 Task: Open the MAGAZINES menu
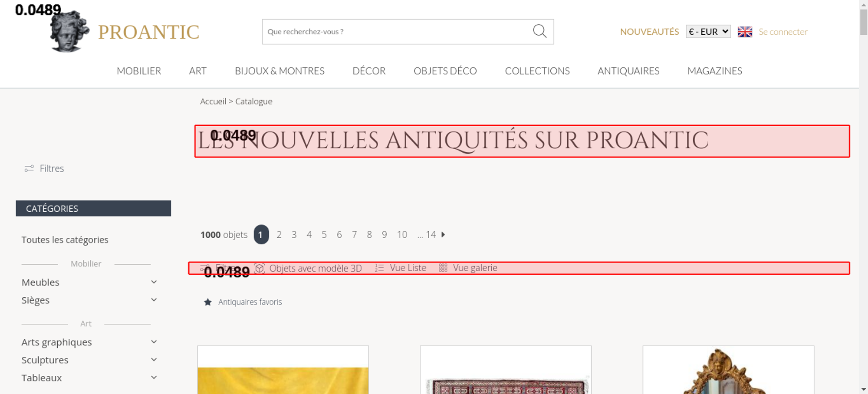pos(715,71)
